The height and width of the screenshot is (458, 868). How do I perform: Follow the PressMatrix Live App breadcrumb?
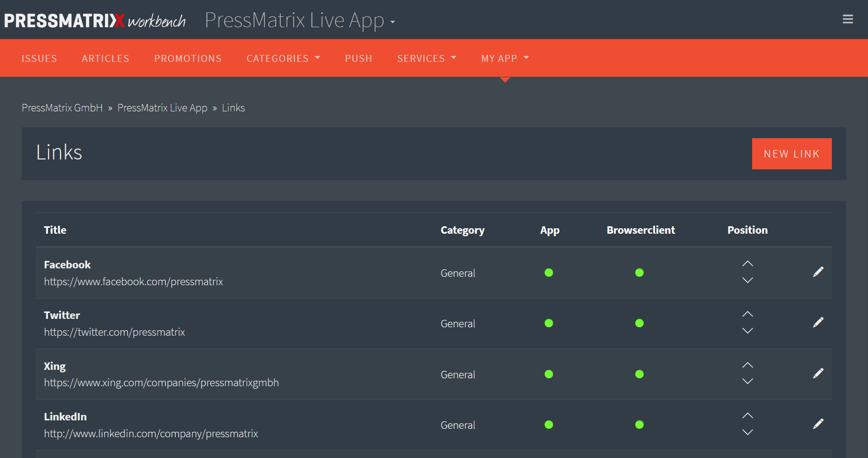pos(162,108)
